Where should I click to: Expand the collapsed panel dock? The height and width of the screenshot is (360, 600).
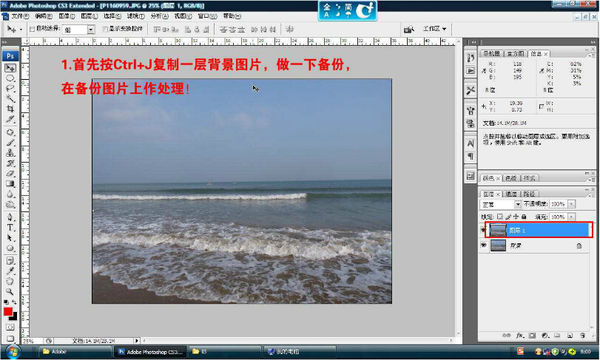[x=474, y=42]
